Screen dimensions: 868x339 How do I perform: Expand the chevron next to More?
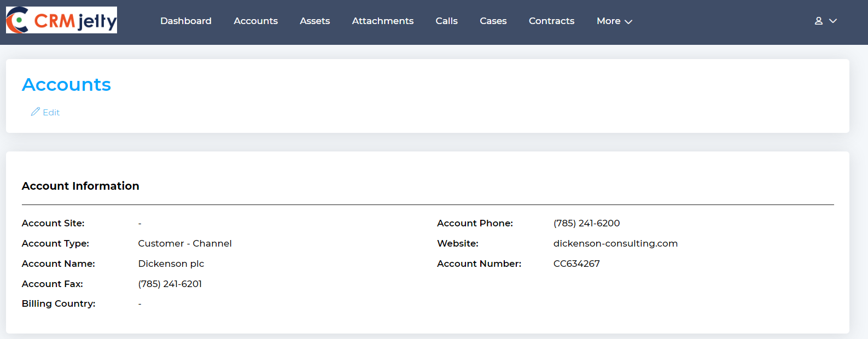coord(628,22)
